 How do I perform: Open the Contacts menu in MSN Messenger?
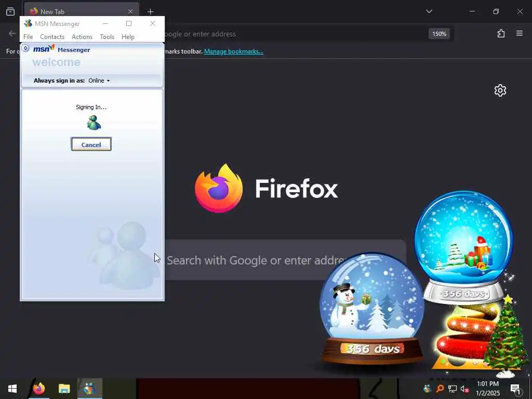point(52,37)
